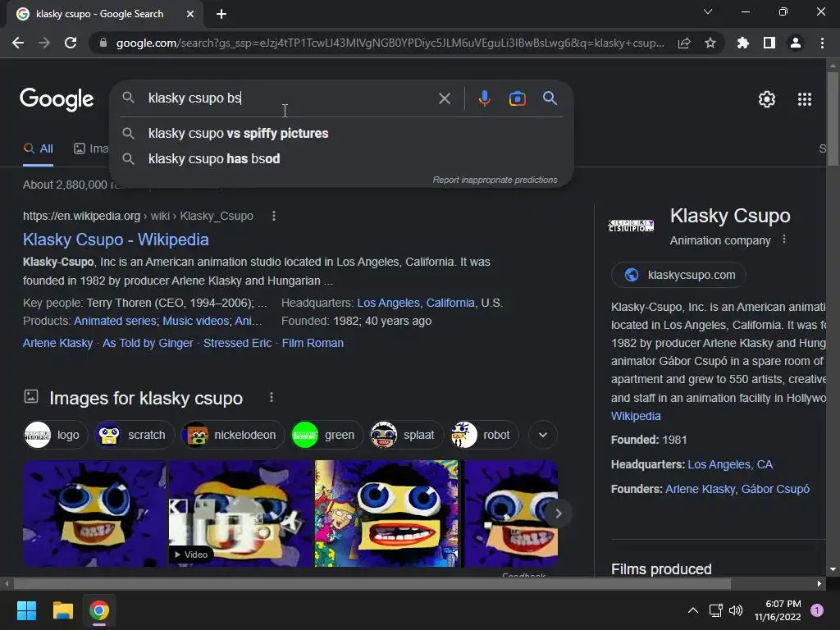Viewport: 840px width, 630px height.
Task: Search by image with the camera icon
Action: point(517,98)
